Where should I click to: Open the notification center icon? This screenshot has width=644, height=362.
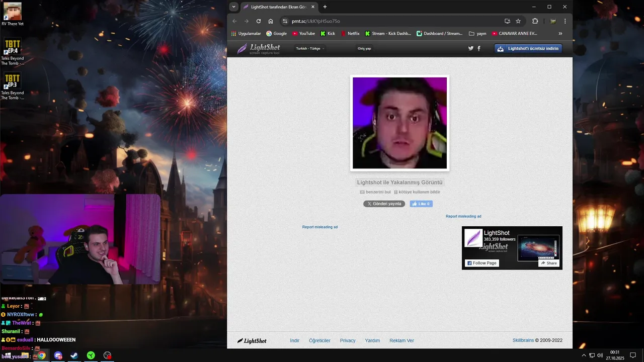point(633,355)
